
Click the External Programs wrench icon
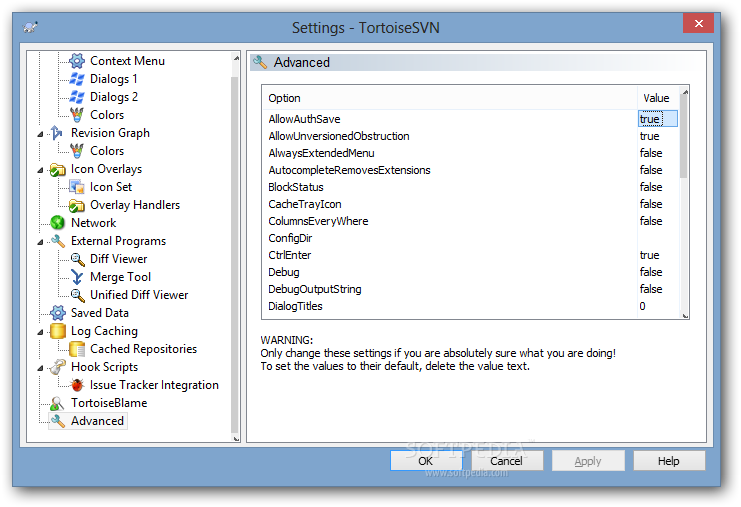click(x=58, y=241)
